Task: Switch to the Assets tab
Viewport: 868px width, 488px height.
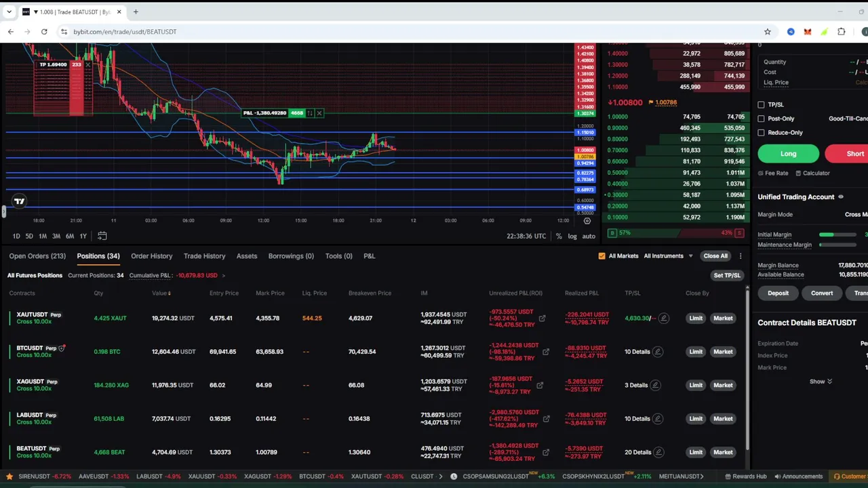Action: (247, 256)
